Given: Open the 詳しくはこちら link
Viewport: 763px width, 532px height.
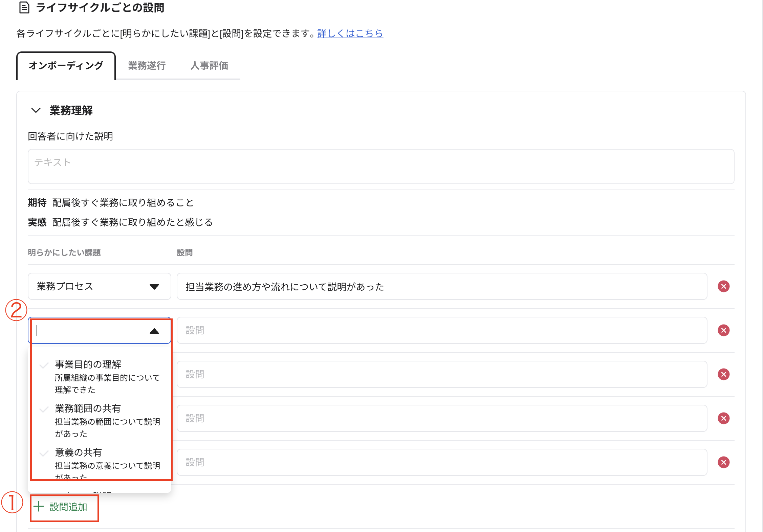Looking at the screenshot, I should point(350,34).
